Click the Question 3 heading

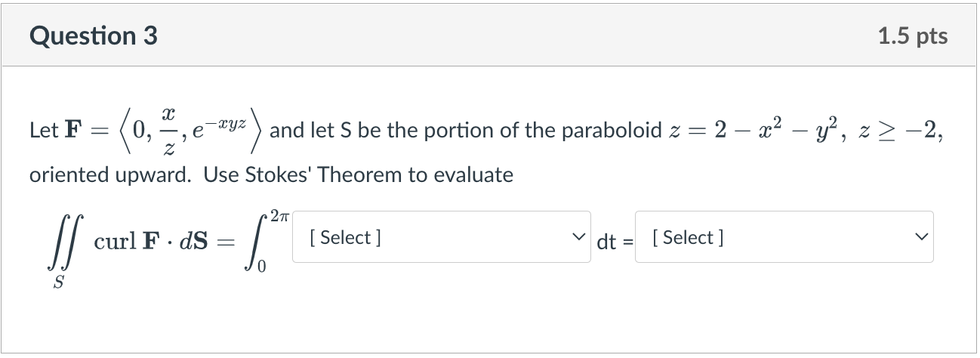(x=94, y=35)
